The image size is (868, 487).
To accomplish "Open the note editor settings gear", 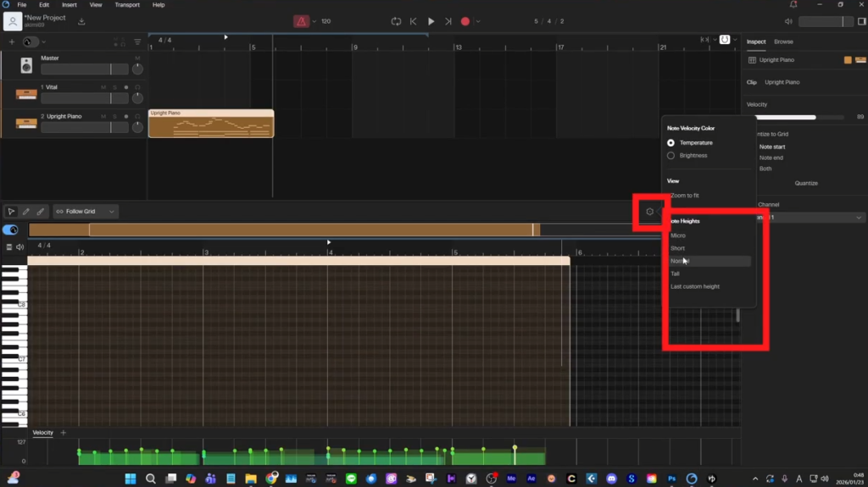I will tap(649, 212).
